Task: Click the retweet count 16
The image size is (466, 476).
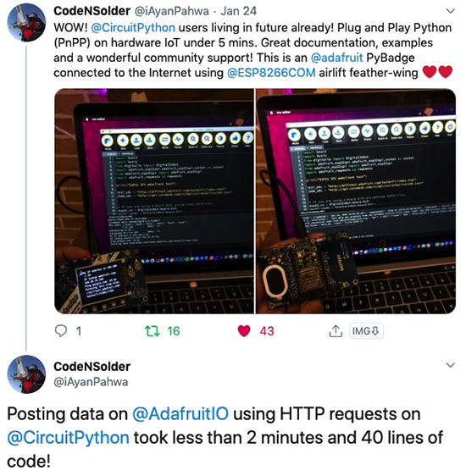Action: (x=174, y=331)
